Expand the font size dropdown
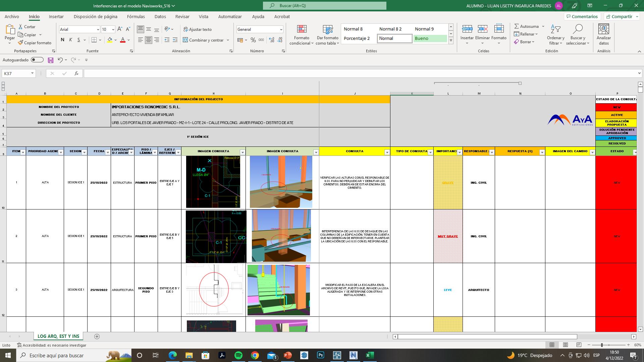Image resolution: width=644 pixels, height=362 pixels. pos(113,29)
